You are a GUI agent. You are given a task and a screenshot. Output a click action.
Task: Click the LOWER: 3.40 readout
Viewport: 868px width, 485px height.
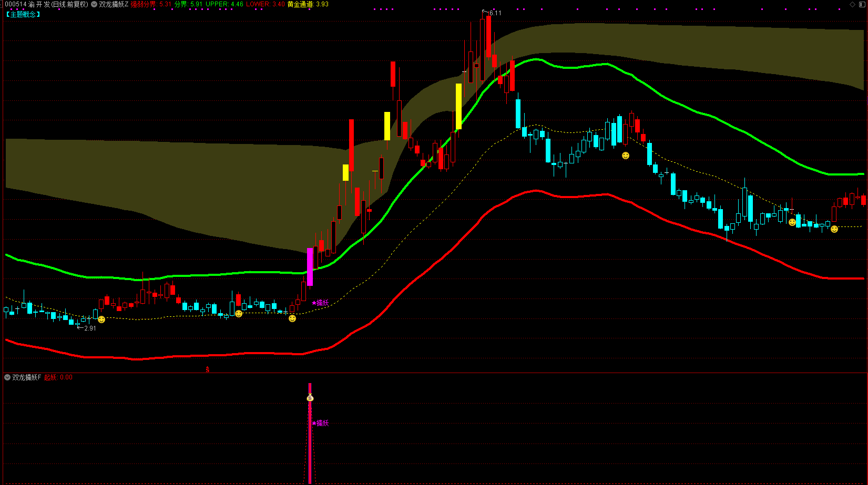click(265, 4)
